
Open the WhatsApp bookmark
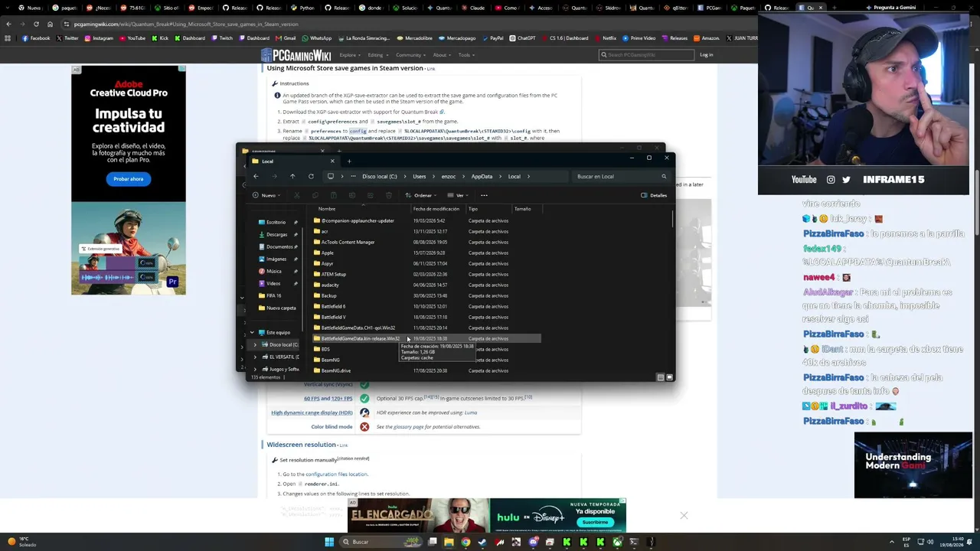[316, 38]
